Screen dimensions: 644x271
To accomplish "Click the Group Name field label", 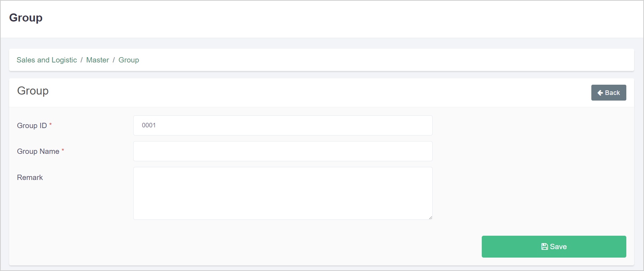I will (x=38, y=151).
